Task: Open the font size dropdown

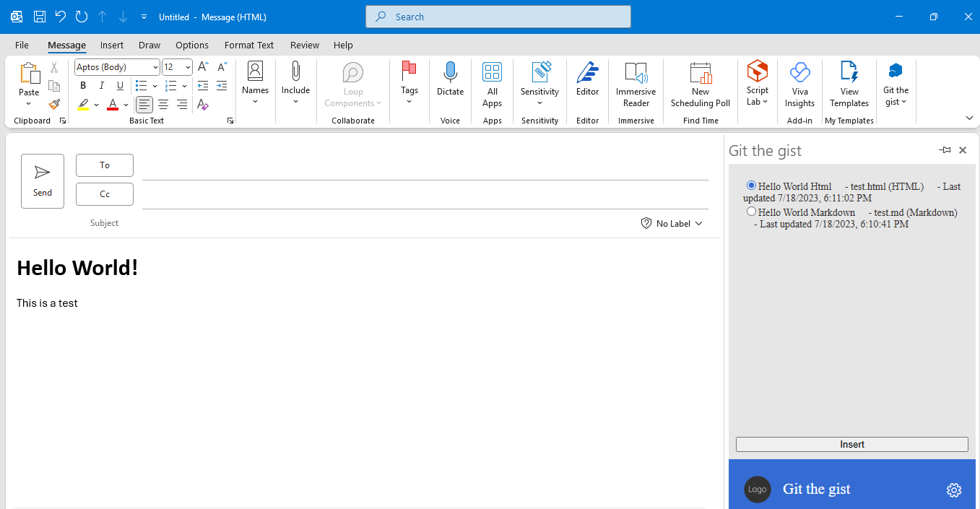Action: (x=187, y=66)
